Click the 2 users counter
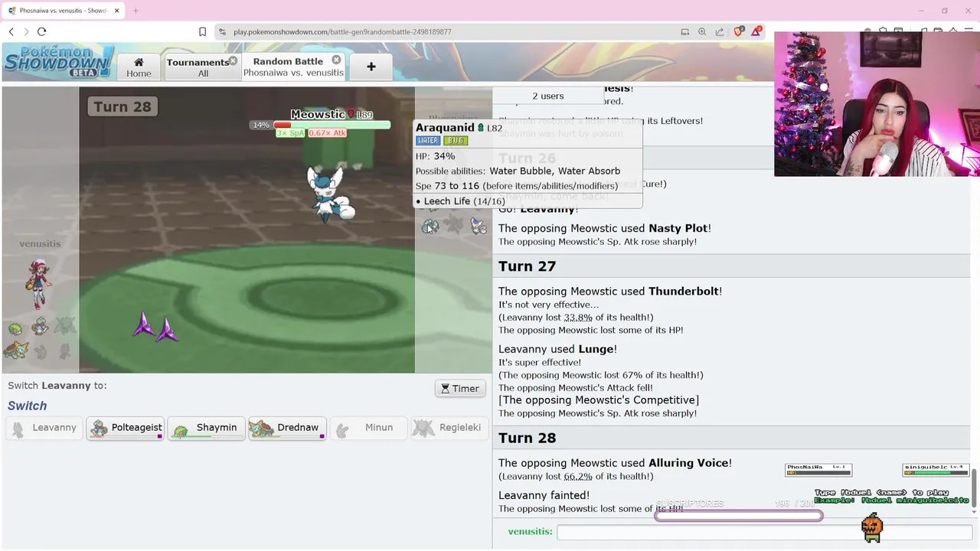The width and height of the screenshot is (980, 551). coord(547,96)
